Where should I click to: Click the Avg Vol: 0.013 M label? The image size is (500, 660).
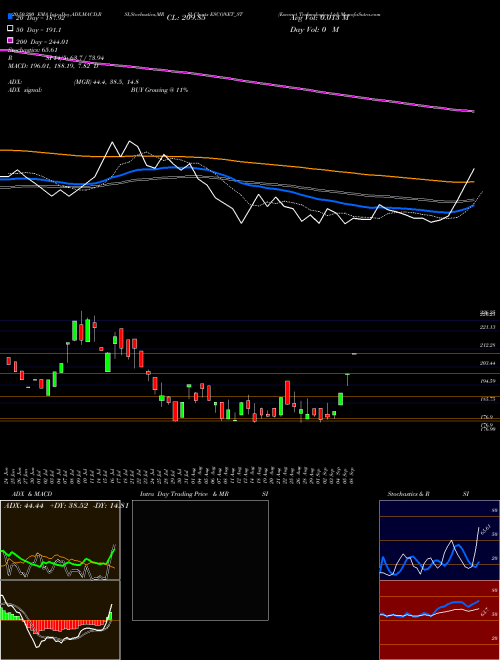(319, 18)
